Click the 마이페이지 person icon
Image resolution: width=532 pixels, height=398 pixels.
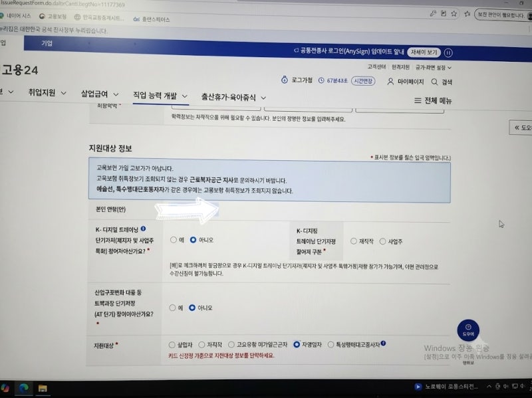point(390,81)
